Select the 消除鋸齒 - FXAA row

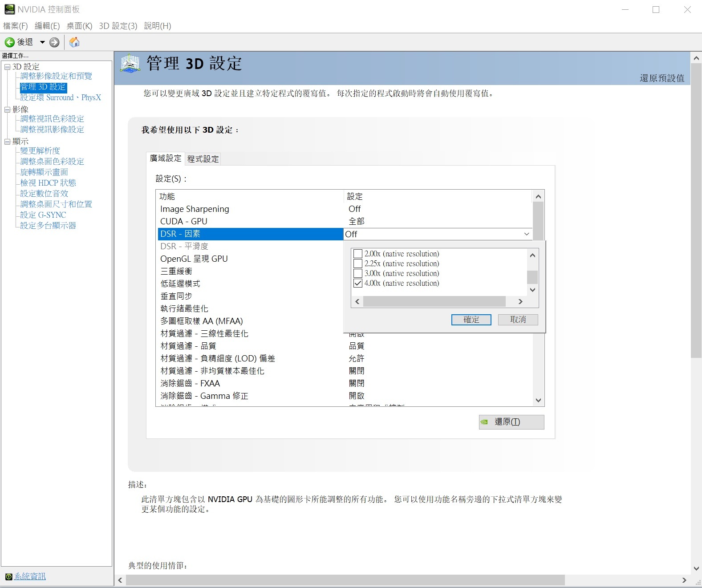pyautogui.click(x=345, y=384)
